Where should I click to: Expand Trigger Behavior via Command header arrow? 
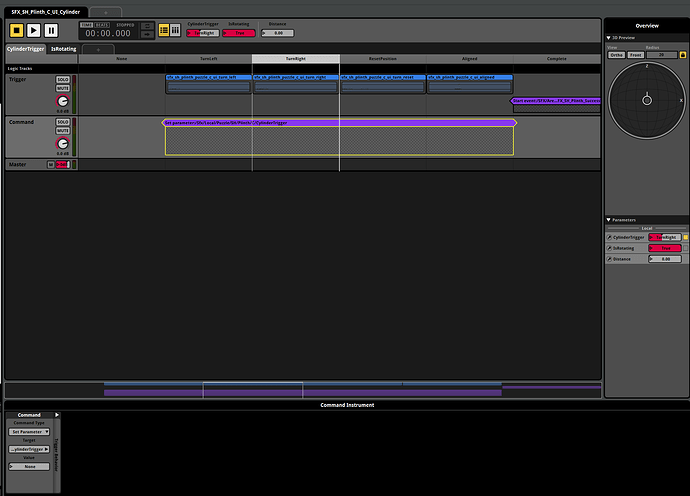click(x=57, y=415)
